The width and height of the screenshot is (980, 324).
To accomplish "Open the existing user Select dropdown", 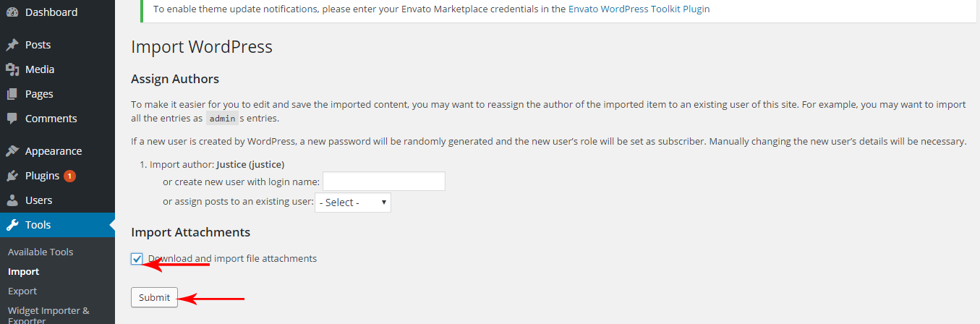I will [353, 202].
